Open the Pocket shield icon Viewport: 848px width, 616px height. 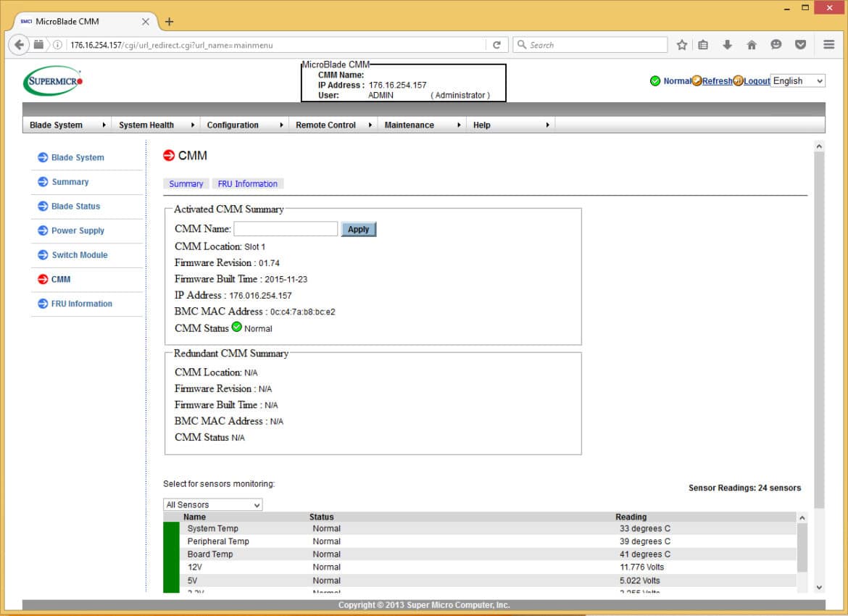[x=800, y=45]
